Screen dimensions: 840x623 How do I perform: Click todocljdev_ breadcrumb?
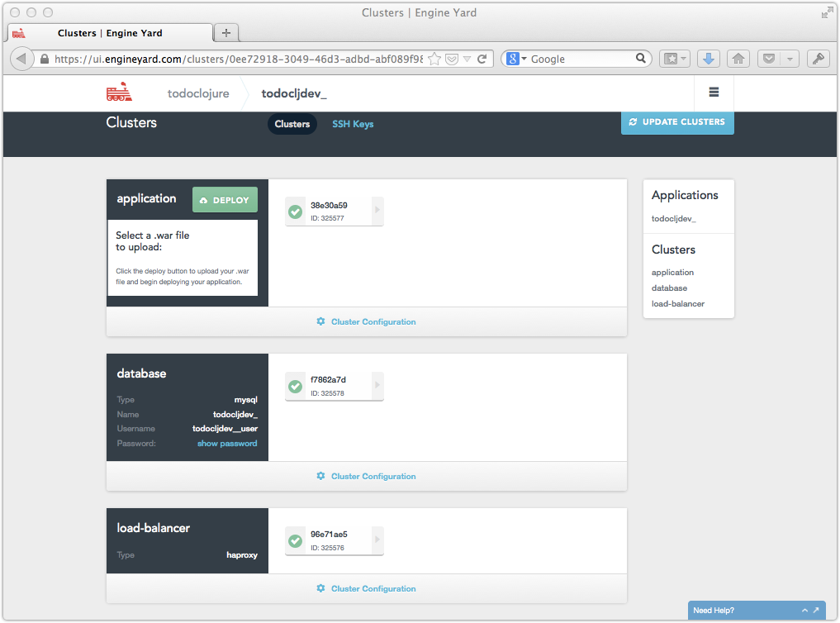point(293,93)
